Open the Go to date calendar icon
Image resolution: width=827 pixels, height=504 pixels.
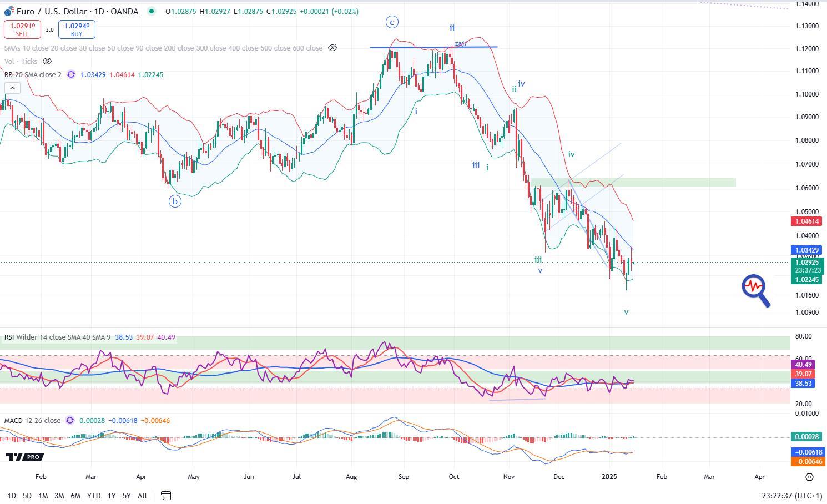[x=165, y=495]
